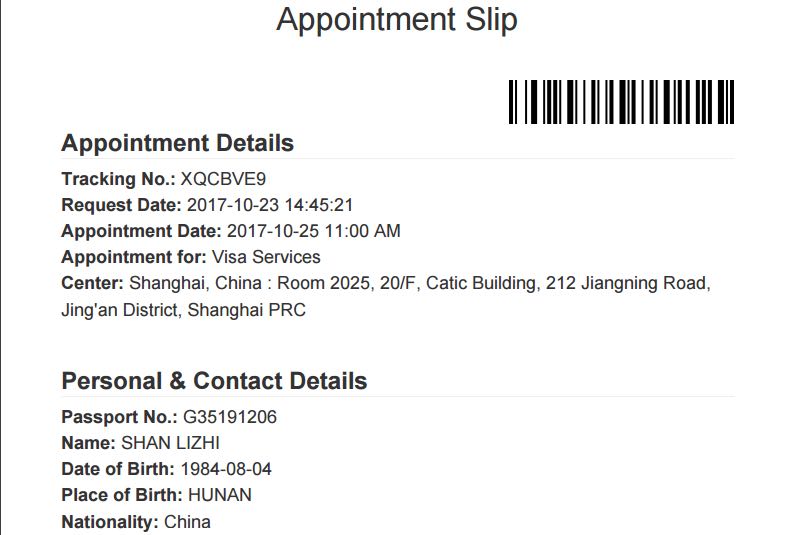Click the Request Date label

coord(122,205)
